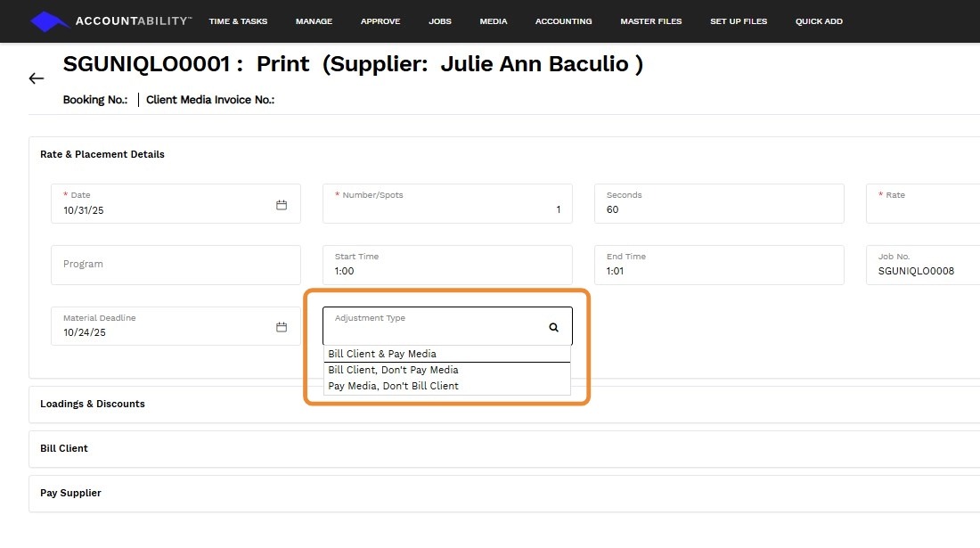Screen dimensions: 980x548
Task: Open the Time & Tasks menu
Action: [x=238, y=21]
